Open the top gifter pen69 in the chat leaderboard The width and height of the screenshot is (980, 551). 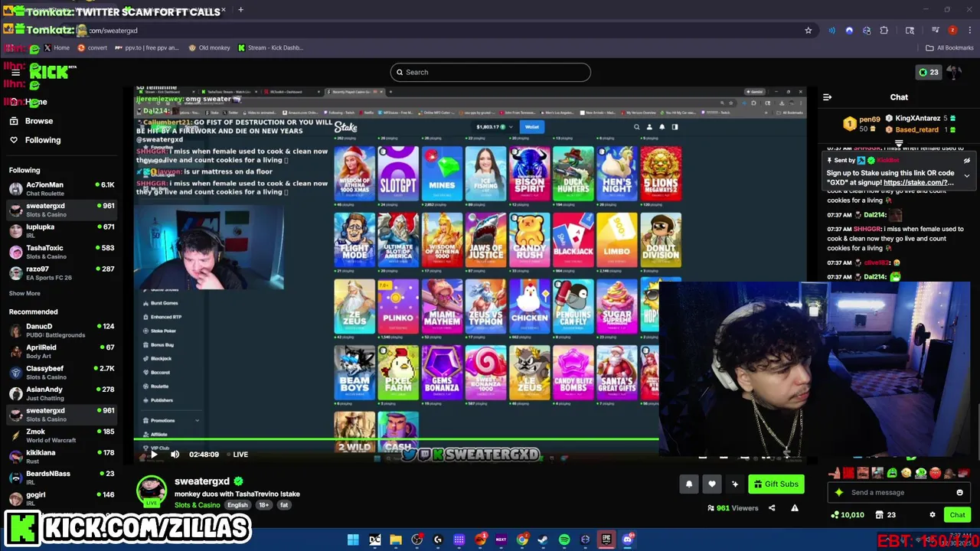point(863,123)
